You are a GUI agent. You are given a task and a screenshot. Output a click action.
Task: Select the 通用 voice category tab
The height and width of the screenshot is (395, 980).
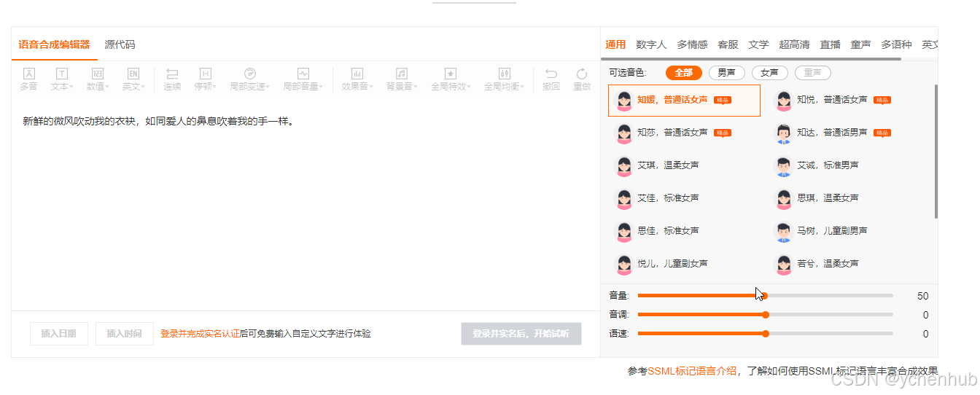(x=615, y=44)
